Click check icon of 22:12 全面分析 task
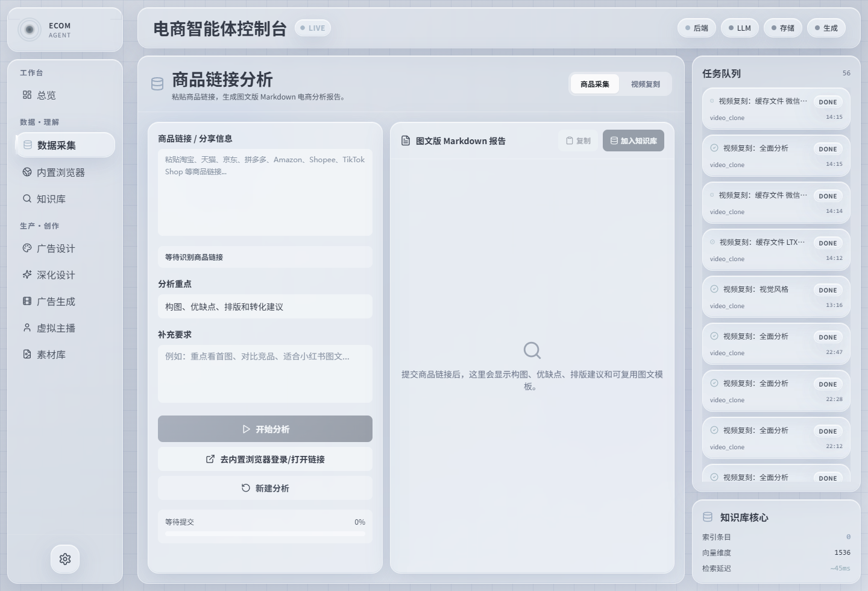The image size is (868, 591). (714, 430)
